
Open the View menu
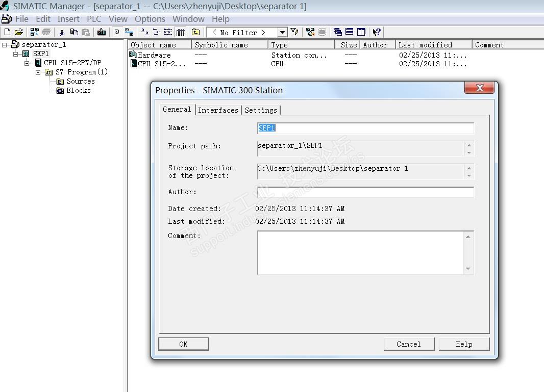(118, 19)
